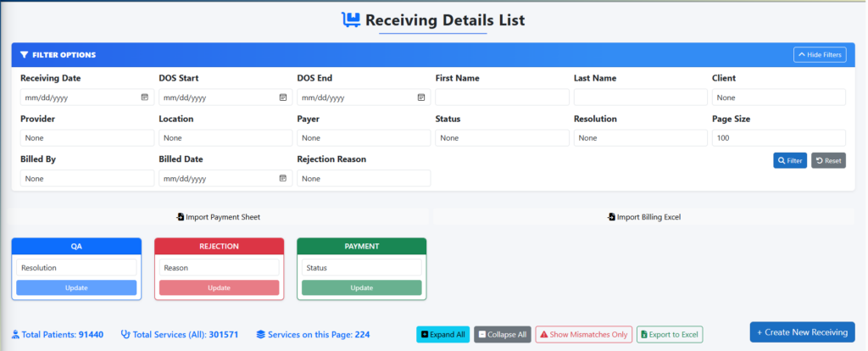Select a Payer from the dropdown

pyautogui.click(x=363, y=138)
